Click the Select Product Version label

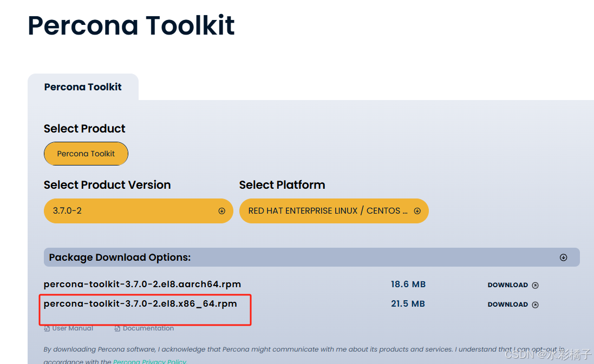point(107,184)
